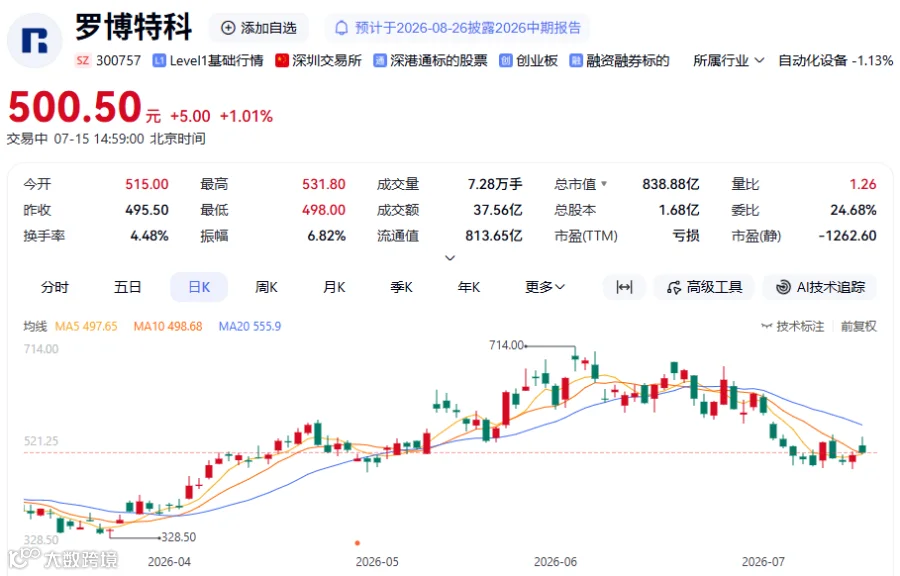
Task: Click the 罗博特科 company logo icon
Action: 34,40
